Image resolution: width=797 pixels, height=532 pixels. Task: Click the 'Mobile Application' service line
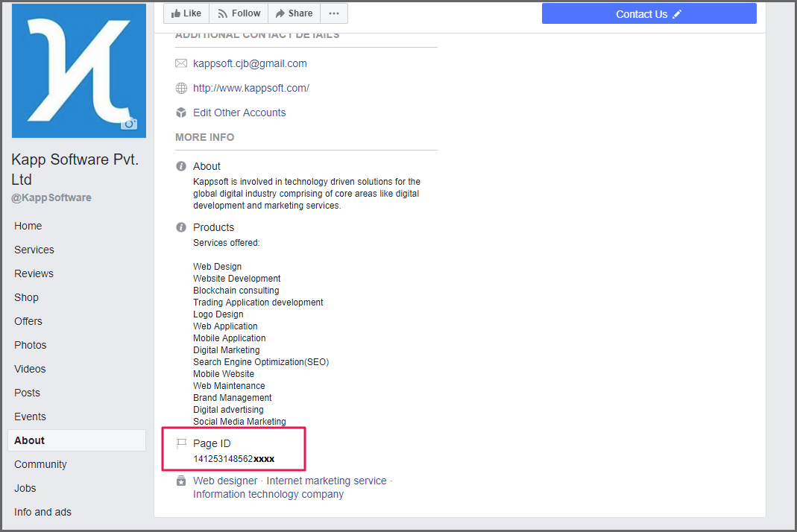coord(229,338)
